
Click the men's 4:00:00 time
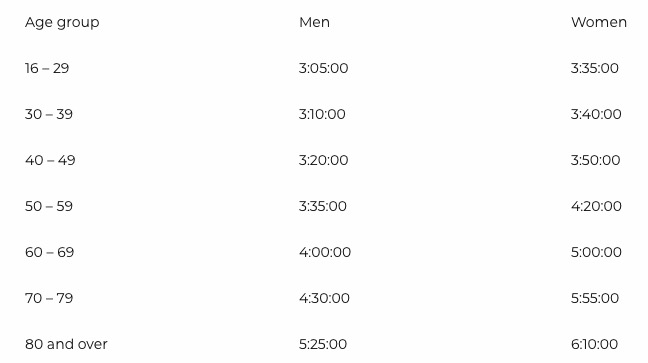pos(325,251)
